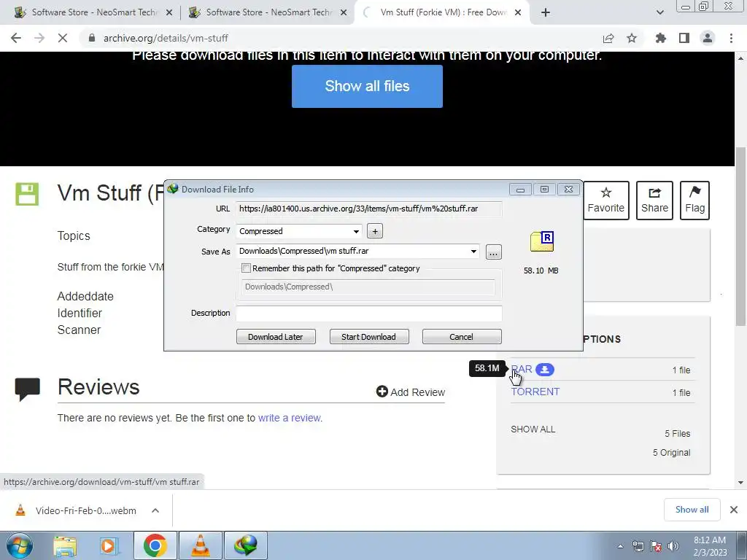Click the network tray icon

click(638, 546)
